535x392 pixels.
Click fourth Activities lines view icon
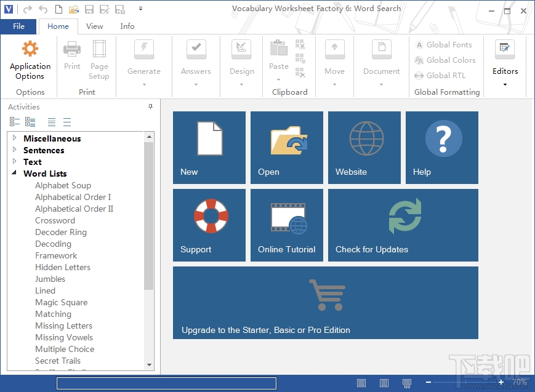pyautogui.click(x=67, y=122)
